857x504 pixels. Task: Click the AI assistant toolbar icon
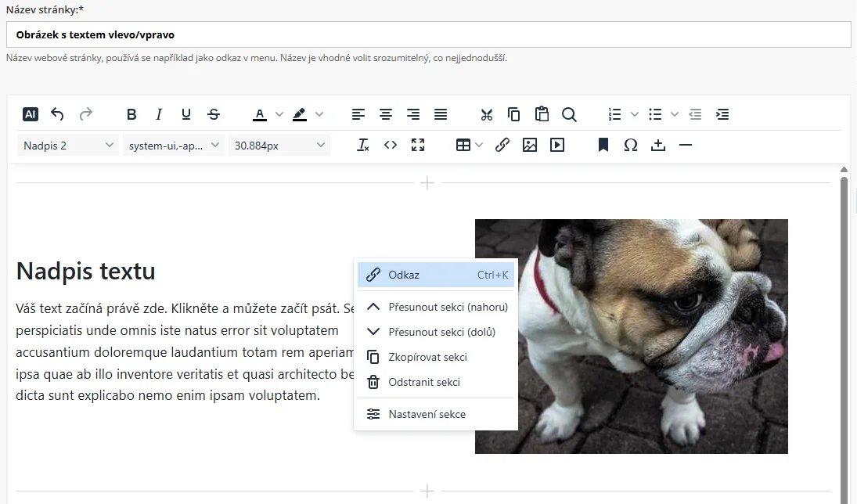31,114
